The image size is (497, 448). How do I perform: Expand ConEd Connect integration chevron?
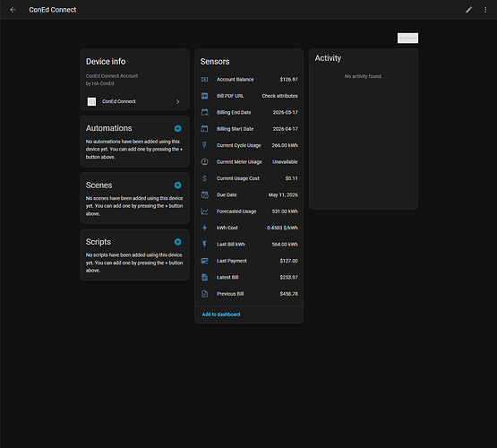(178, 102)
